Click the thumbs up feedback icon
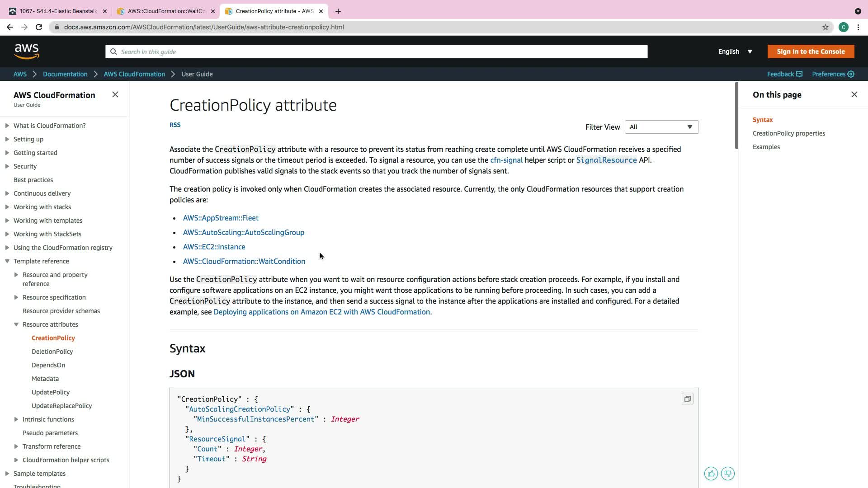868x488 pixels. pos(711,474)
